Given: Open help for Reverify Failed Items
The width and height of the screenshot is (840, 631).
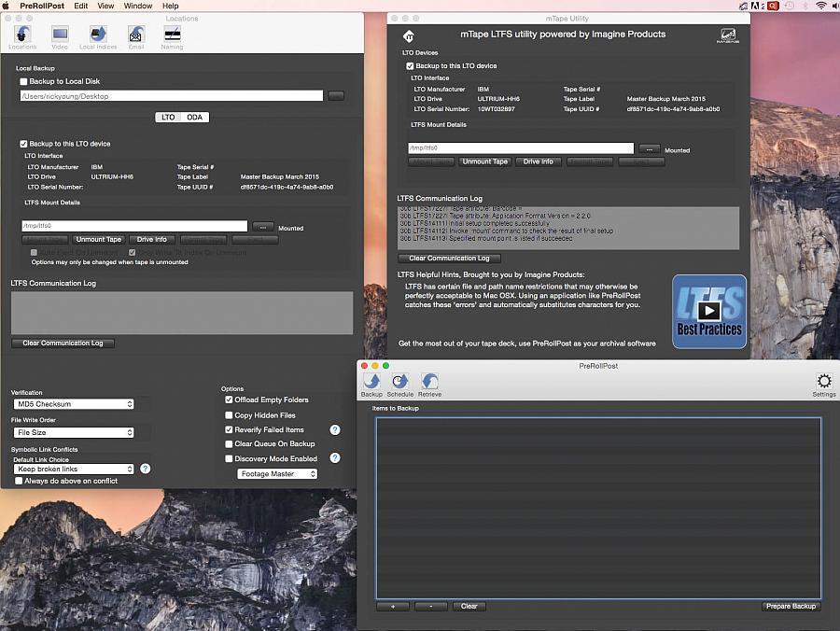Looking at the screenshot, I should coord(335,429).
